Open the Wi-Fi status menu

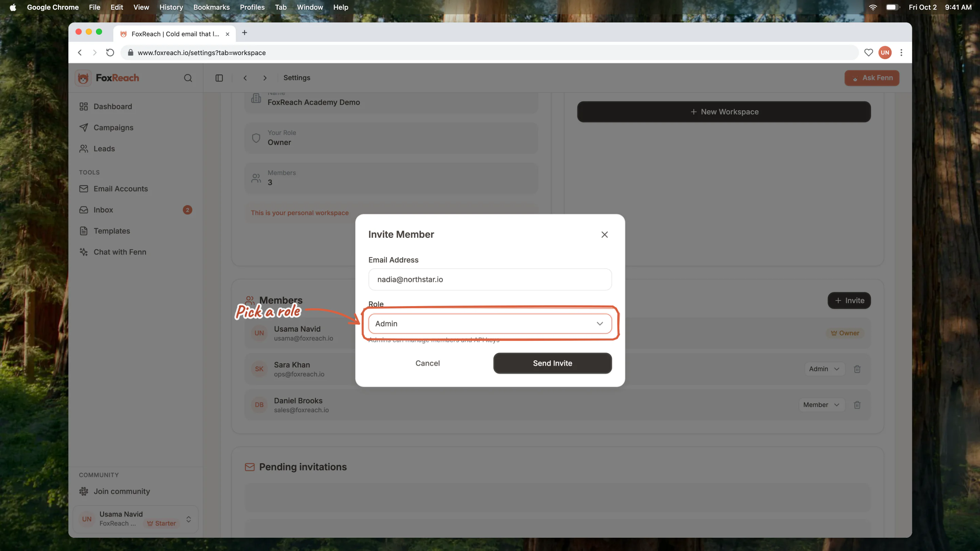873,7
